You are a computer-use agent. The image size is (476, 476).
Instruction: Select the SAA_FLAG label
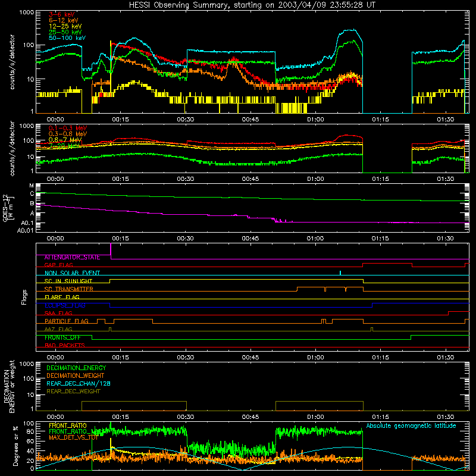tap(58, 313)
